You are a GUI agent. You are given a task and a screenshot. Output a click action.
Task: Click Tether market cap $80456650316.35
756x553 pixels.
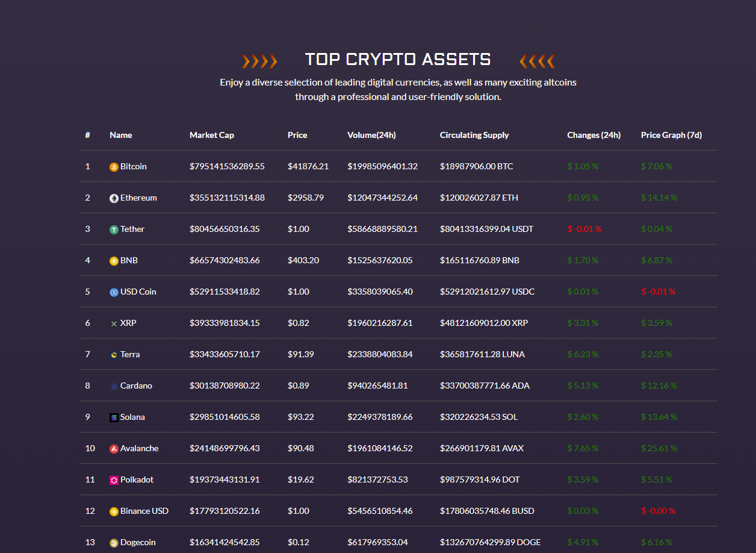[225, 229]
